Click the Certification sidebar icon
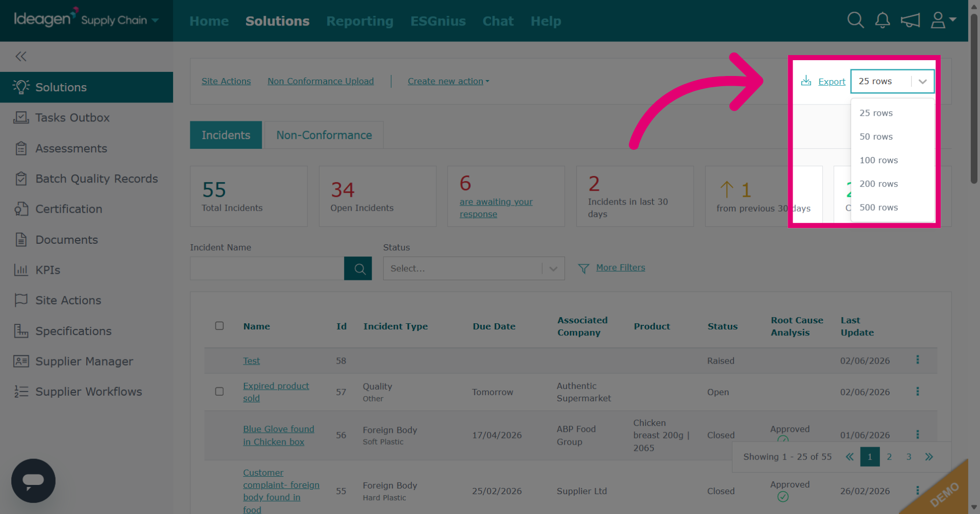This screenshot has width=980, height=514. coord(21,209)
